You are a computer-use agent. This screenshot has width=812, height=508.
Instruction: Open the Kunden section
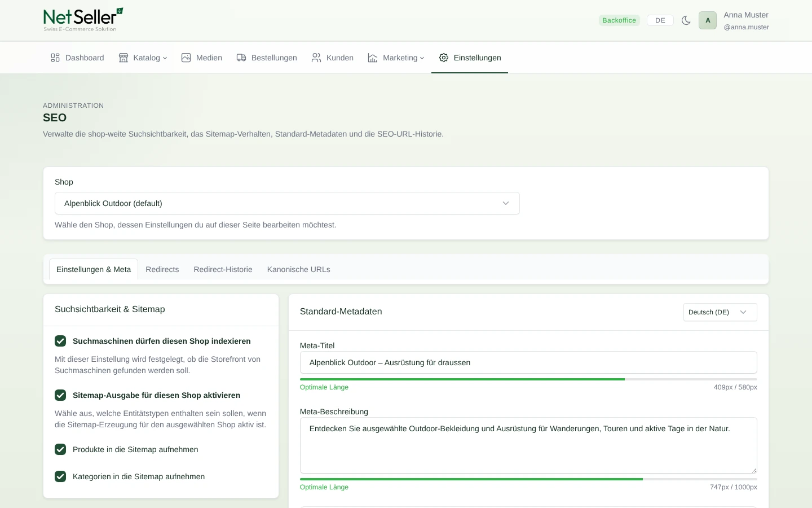point(333,58)
